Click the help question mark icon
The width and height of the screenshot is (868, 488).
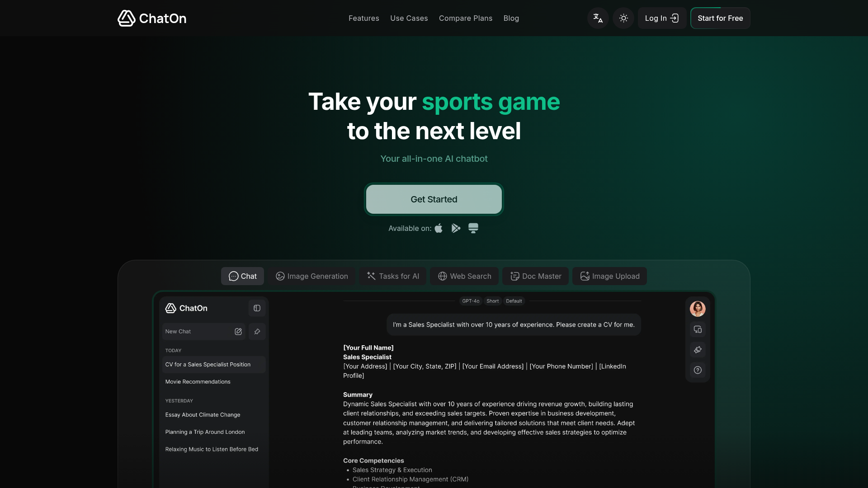click(x=698, y=370)
